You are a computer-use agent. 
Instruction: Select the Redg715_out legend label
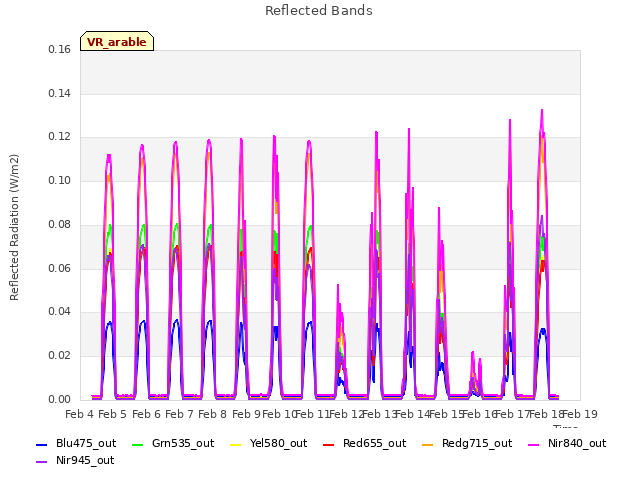tap(477, 444)
